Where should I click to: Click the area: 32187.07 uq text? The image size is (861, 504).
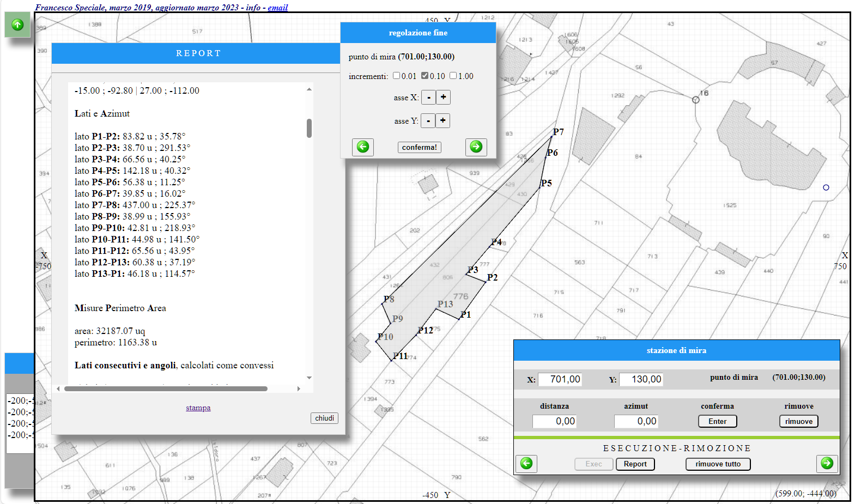[x=110, y=331]
